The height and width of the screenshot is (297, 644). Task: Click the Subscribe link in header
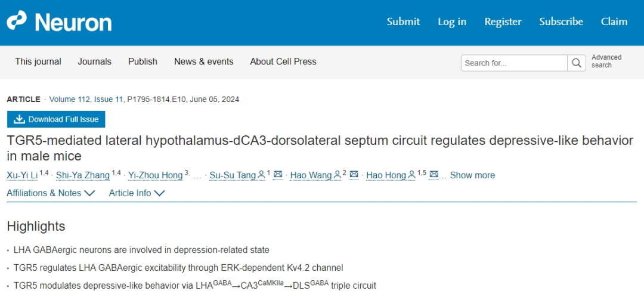(561, 21)
